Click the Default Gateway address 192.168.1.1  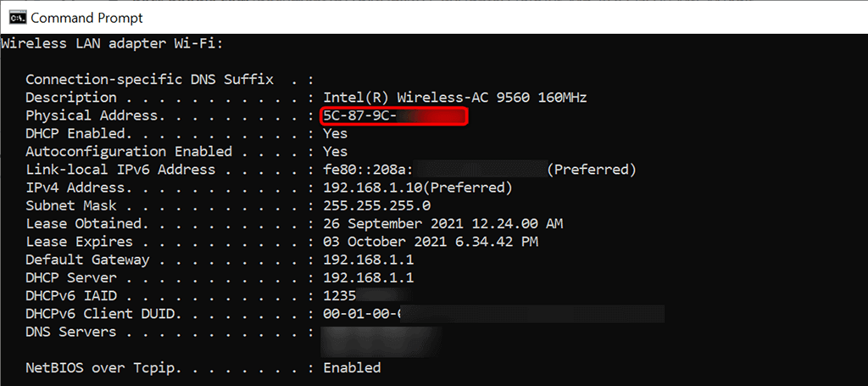click(x=369, y=260)
